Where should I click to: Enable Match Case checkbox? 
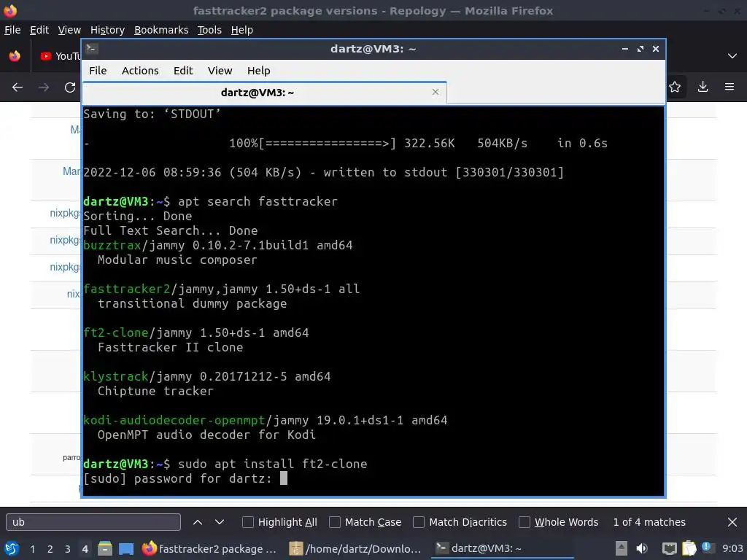335,522
